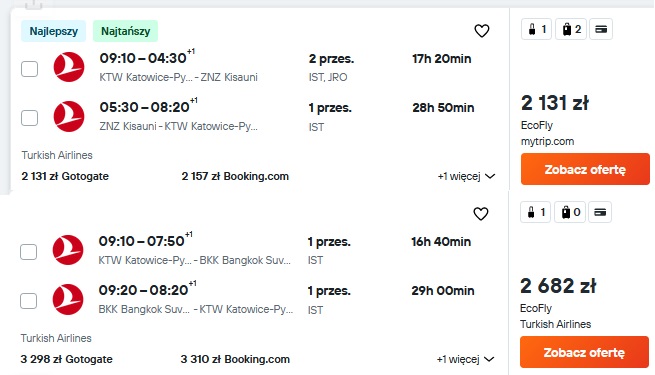Open 2 157 zł Booking.com price link

point(235,176)
